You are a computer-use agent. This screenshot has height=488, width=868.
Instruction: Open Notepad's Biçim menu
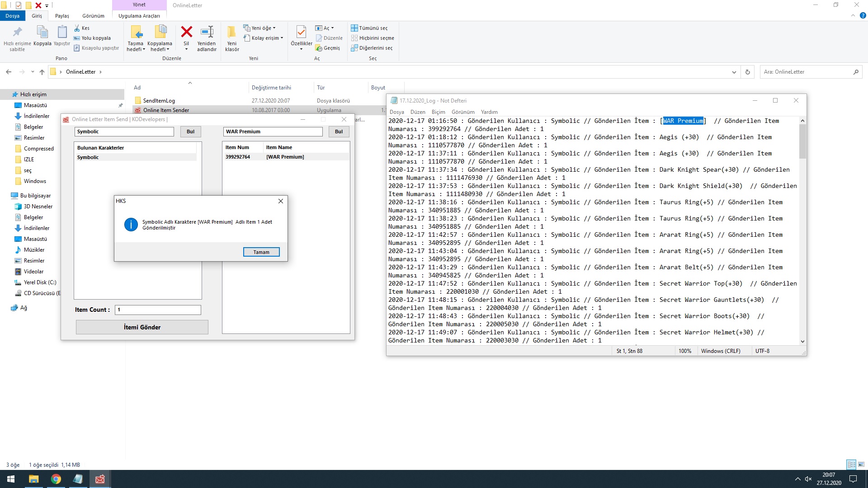(x=438, y=112)
